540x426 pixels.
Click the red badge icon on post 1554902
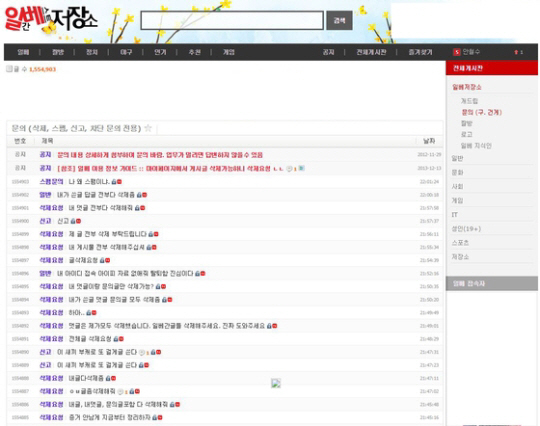[x=145, y=195]
